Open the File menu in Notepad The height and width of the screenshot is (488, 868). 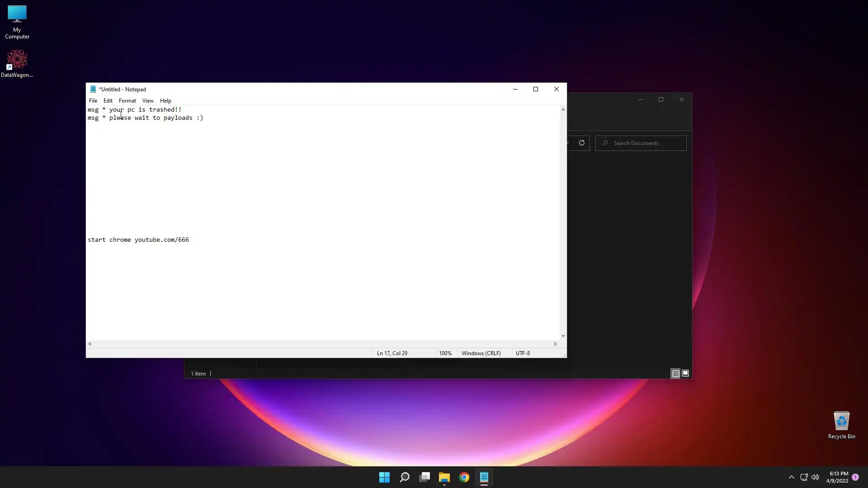[93, 101]
